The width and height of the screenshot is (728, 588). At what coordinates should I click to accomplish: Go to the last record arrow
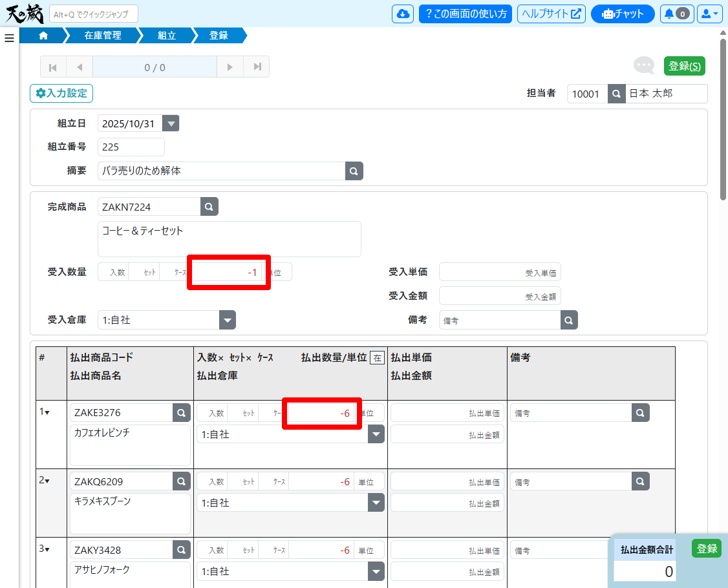pyautogui.click(x=257, y=67)
